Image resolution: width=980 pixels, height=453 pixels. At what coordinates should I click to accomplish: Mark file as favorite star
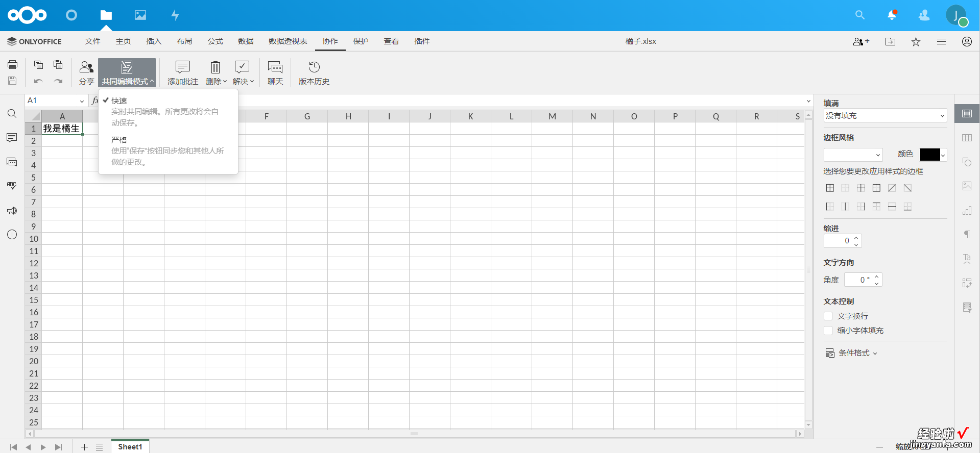click(x=916, y=42)
